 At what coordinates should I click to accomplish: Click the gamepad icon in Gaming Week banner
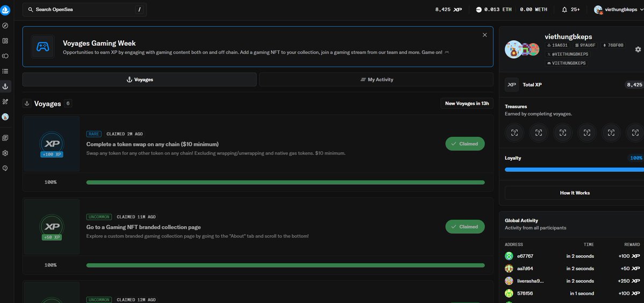point(43,46)
